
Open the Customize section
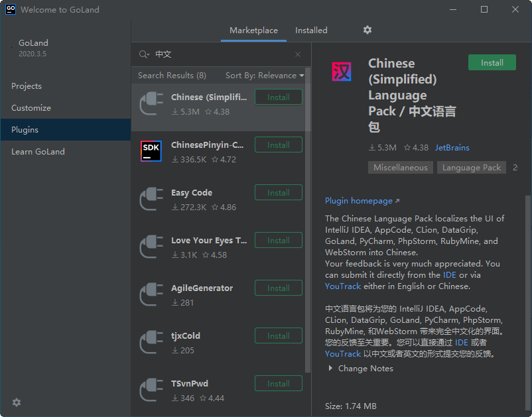tap(66, 108)
